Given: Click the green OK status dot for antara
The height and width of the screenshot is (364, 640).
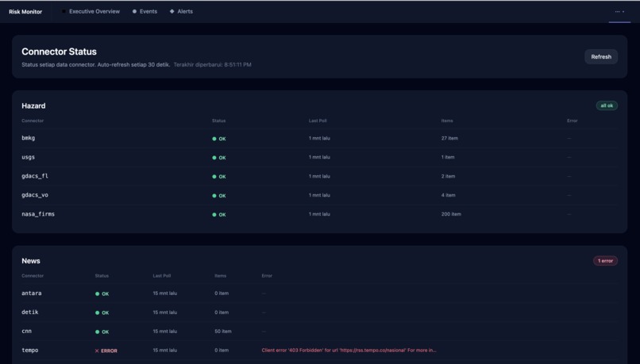Looking at the screenshot, I should [x=97, y=293].
